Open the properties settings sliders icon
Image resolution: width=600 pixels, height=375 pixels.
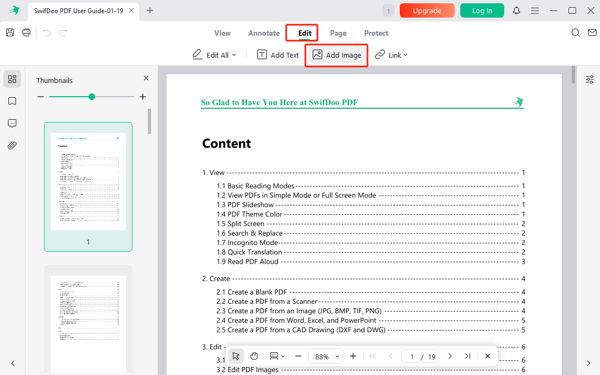[590, 79]
